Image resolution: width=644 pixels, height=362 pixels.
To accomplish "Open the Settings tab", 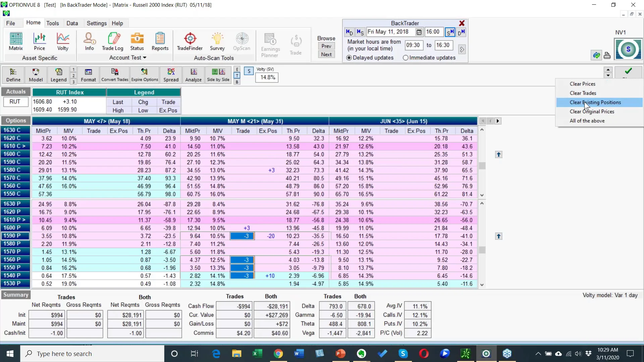I will (97, 23).
